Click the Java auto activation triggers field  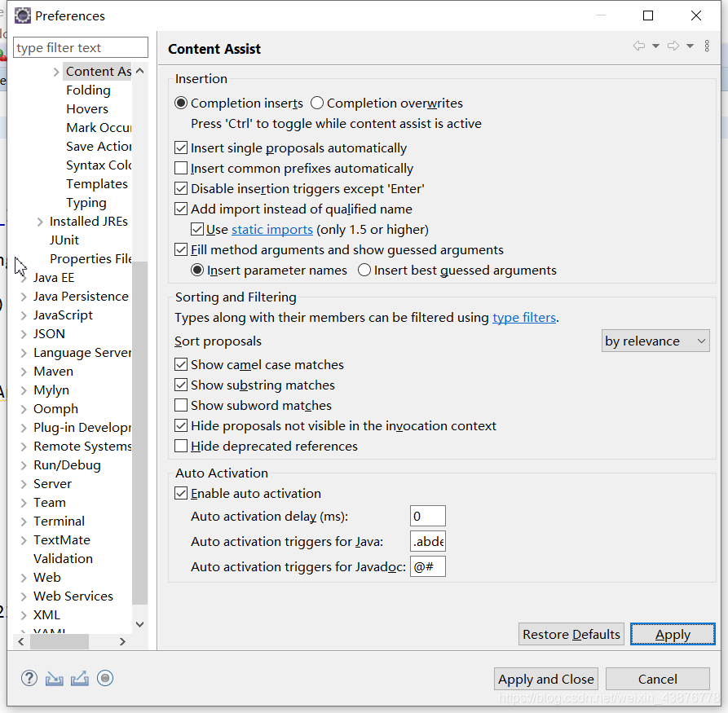pos(428,541)
